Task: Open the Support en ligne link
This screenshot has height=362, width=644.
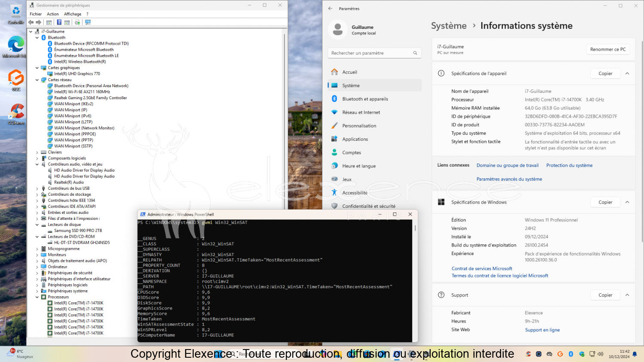Action: click(542, 330)
